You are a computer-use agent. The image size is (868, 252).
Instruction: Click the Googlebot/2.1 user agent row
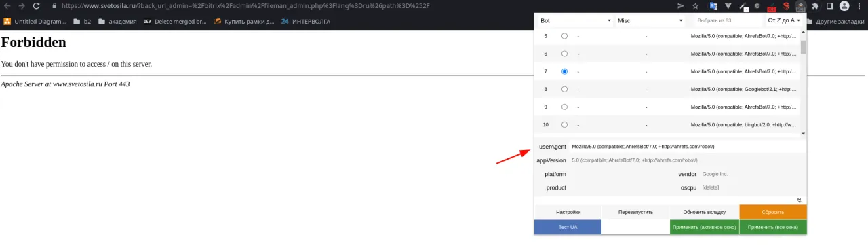pos(667,89)
